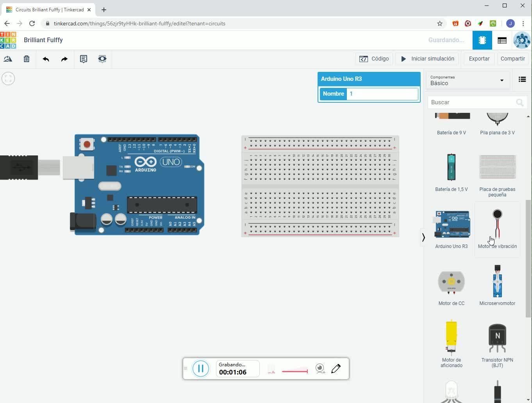
Task: Click the orange lock extension icon
Action: 455,23
